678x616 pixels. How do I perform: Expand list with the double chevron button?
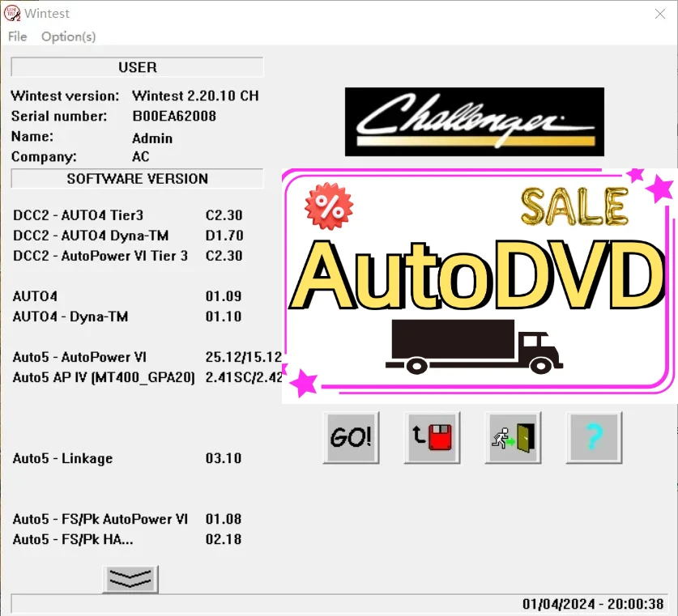pos(130,579)
